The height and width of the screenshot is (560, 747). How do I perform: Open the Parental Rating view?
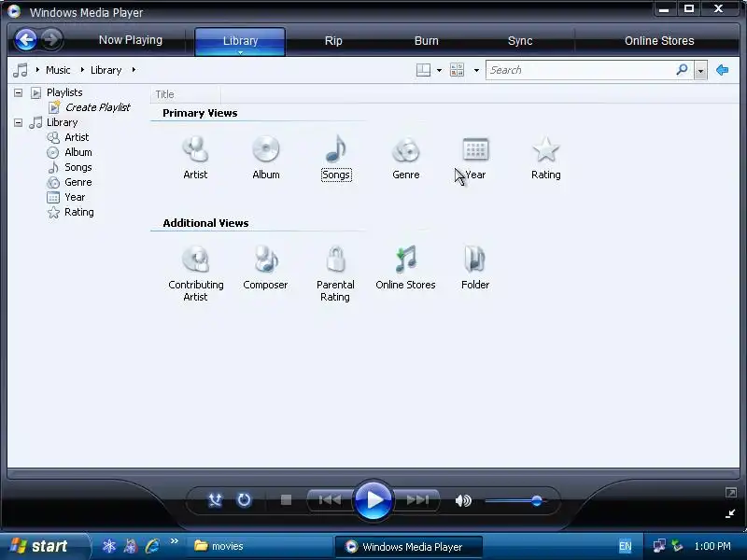335,273
